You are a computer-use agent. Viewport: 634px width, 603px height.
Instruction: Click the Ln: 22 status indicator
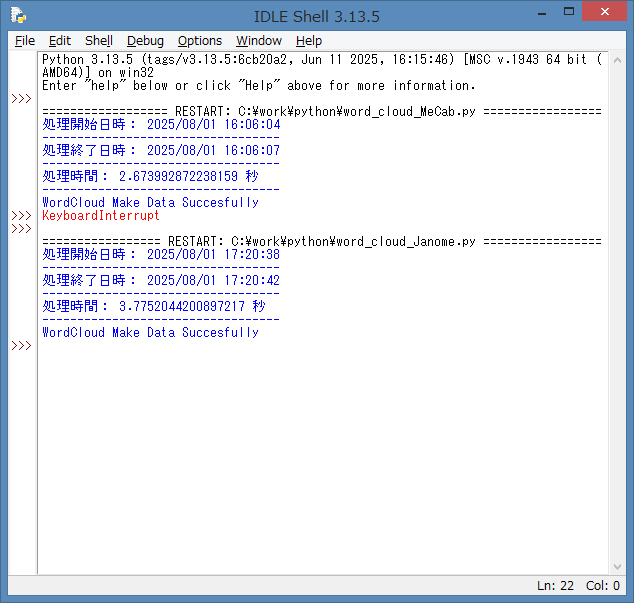pyautogui.click(x=557, y=586)
